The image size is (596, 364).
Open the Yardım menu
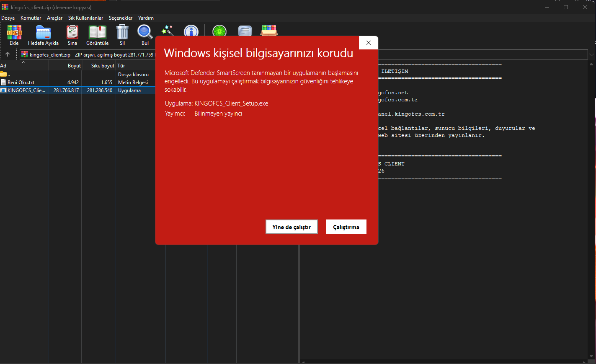tap(146, 18)
